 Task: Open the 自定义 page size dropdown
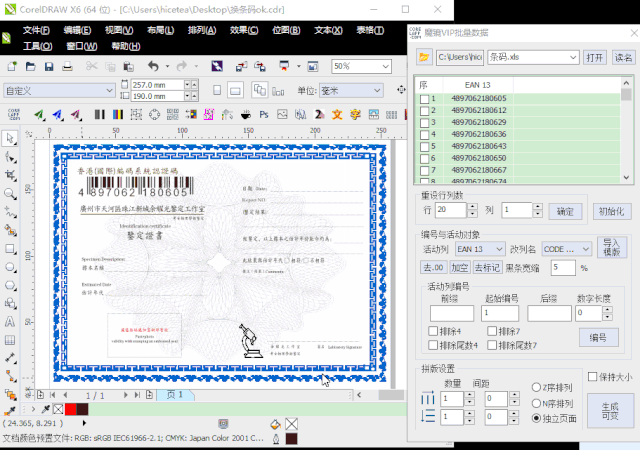pos(109,90)
